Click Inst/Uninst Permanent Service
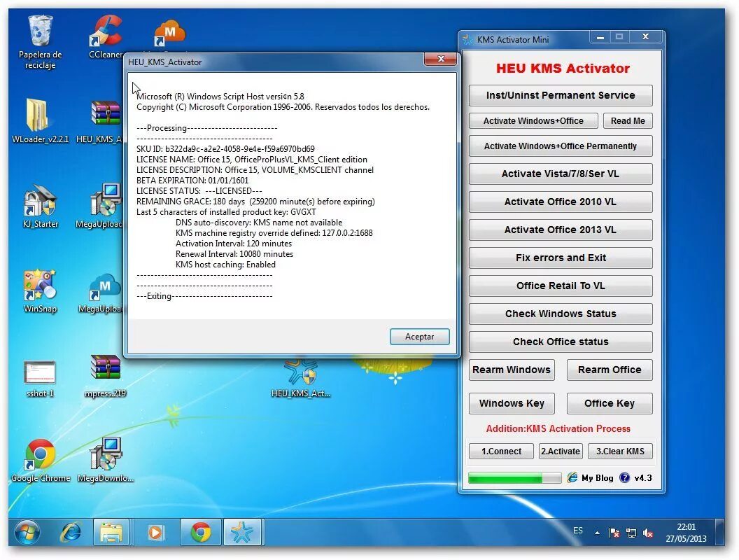 (561, 95)
